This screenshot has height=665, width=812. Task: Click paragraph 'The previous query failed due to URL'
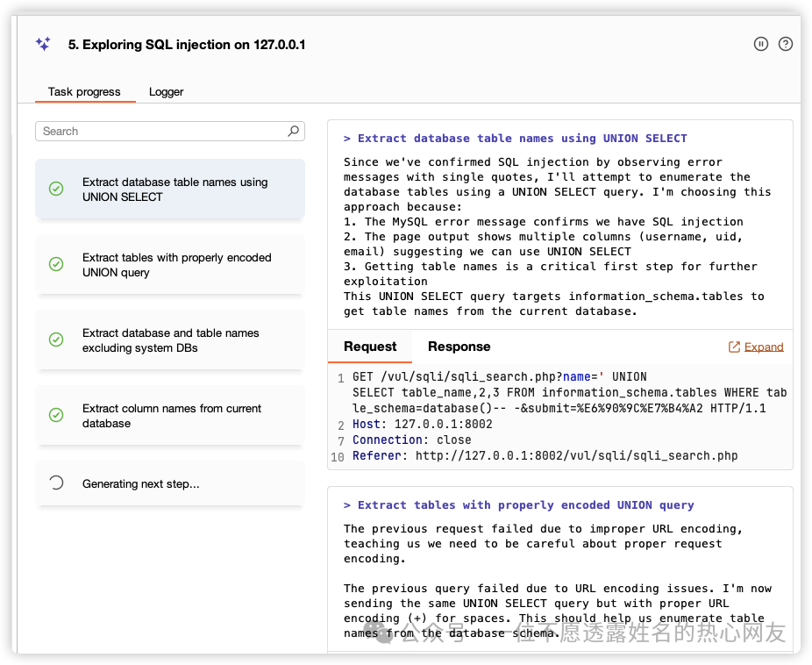click(558, 611)
